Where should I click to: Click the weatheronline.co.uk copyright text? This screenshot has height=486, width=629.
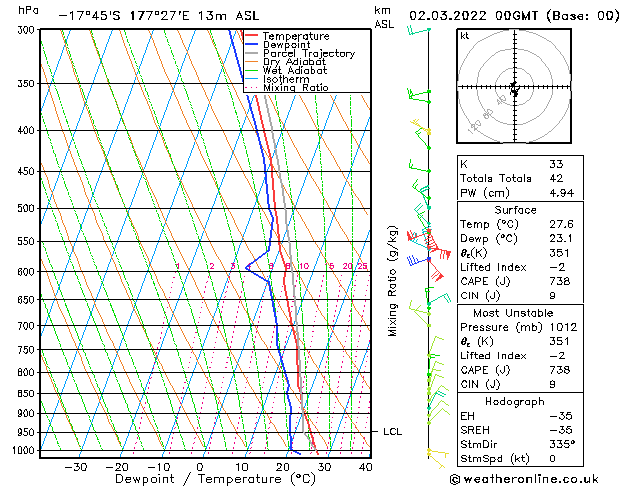point(524,479)
